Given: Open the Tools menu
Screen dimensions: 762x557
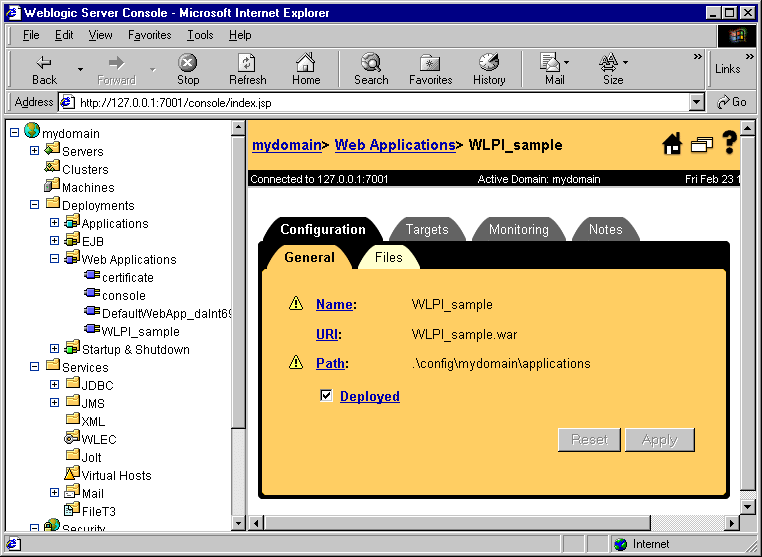Looking at the screenshot, I should (200, 35).
